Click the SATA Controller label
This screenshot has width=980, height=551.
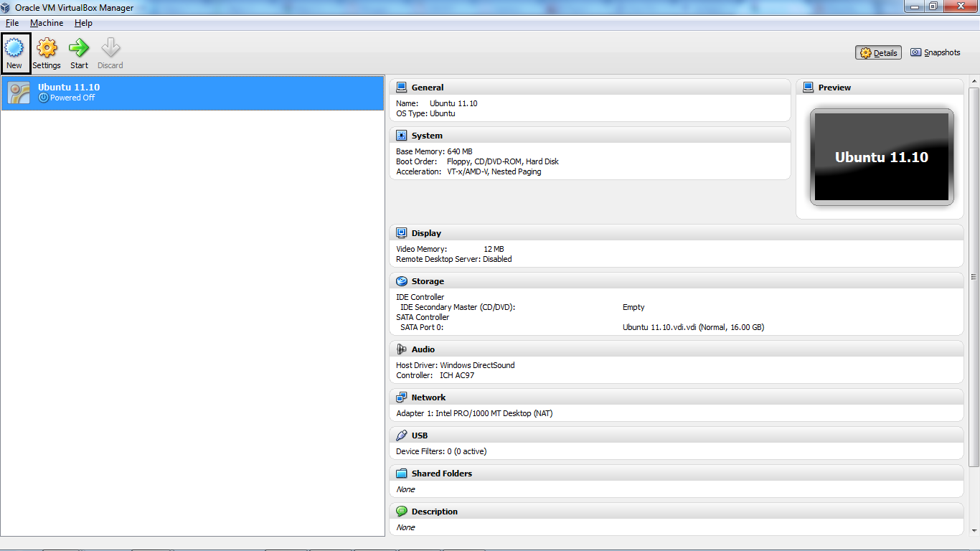click(x=423, y=317)
